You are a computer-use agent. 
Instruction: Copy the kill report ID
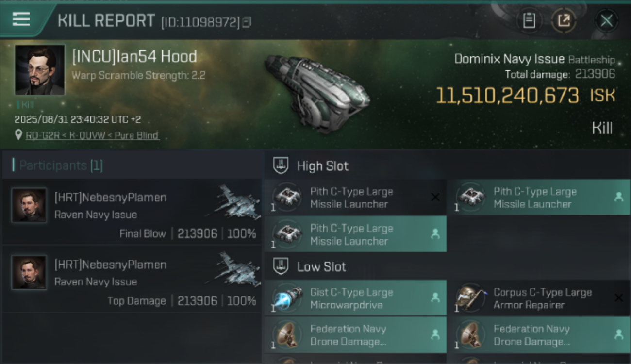pyautogui.click(x=247, y=22)
